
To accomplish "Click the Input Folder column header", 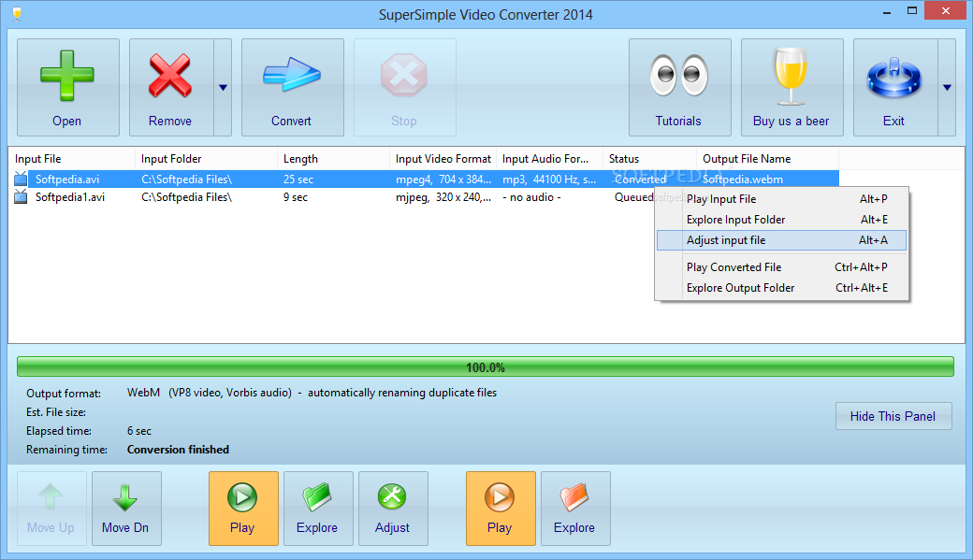I will (x=206, y=159).
